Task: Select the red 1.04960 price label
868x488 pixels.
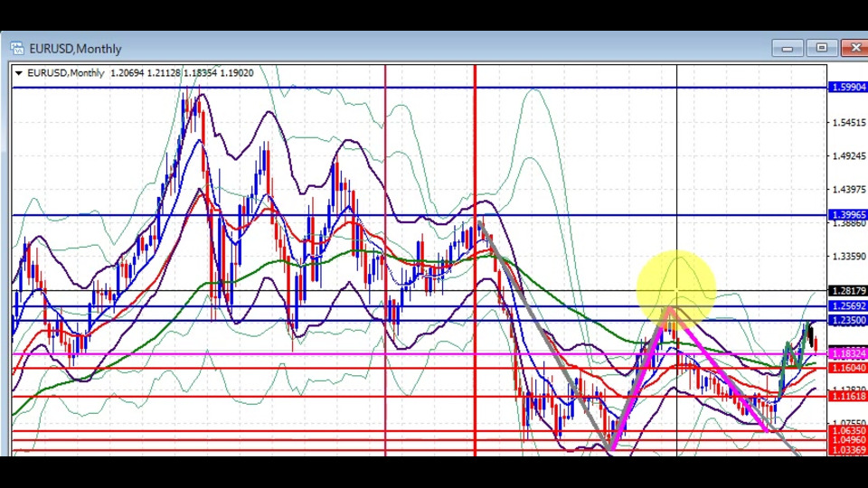Action: pos(847,440)
